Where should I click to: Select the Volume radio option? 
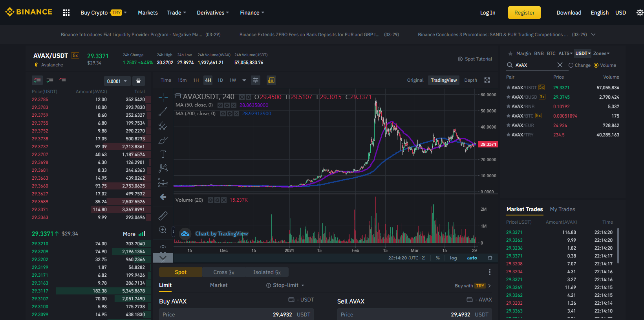[605, 65]
